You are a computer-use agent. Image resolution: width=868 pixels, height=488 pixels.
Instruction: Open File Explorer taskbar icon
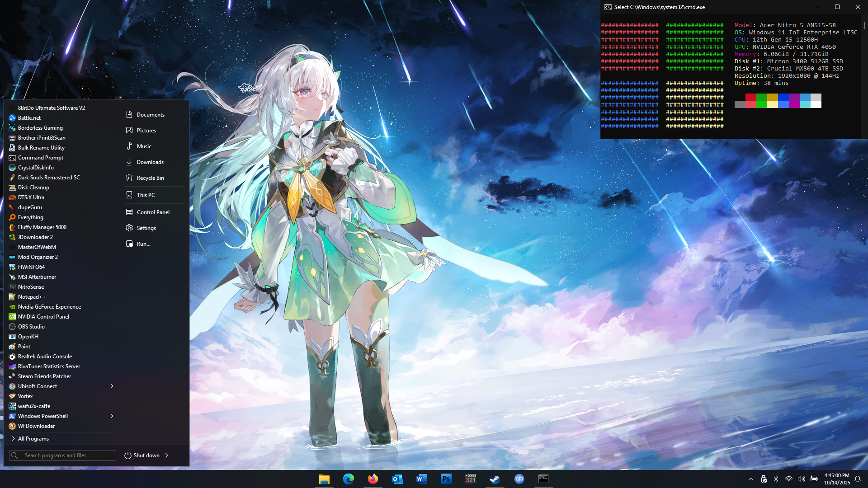(324, 479)
